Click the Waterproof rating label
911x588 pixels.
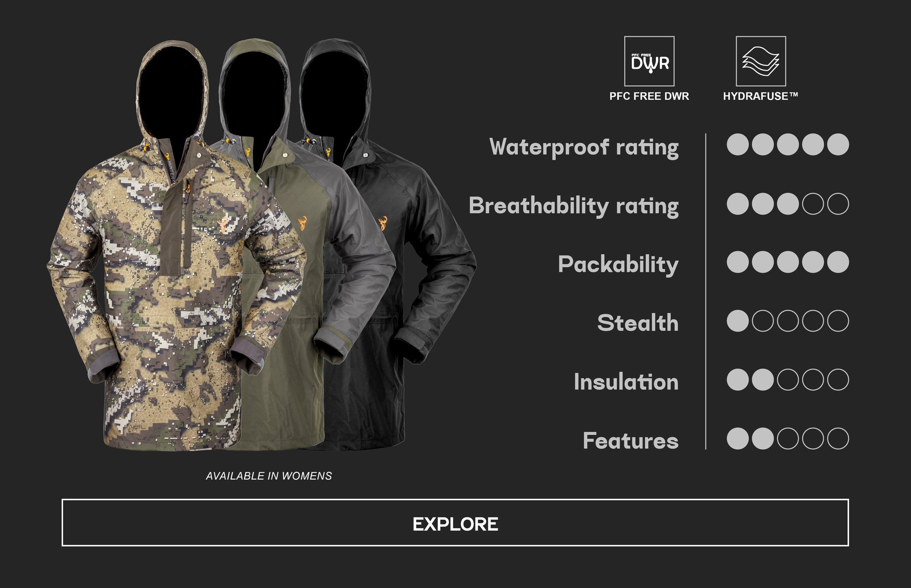[x=584, y=148]
